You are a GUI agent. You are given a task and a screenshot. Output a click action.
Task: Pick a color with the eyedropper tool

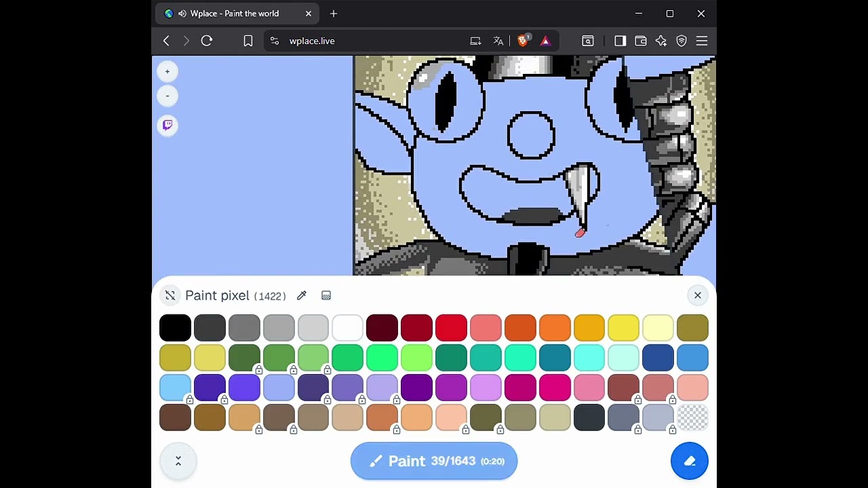click(302, 296)
